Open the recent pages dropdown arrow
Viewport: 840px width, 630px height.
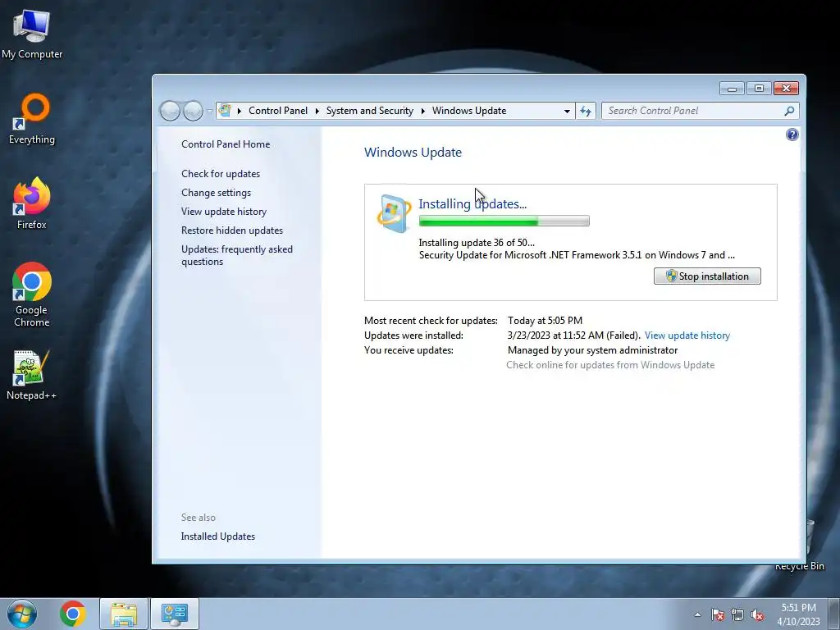[209, 111]
